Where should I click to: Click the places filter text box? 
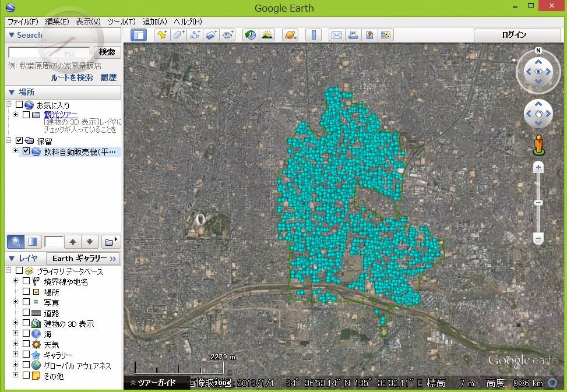pyautogui.click(x=54, y=242)
